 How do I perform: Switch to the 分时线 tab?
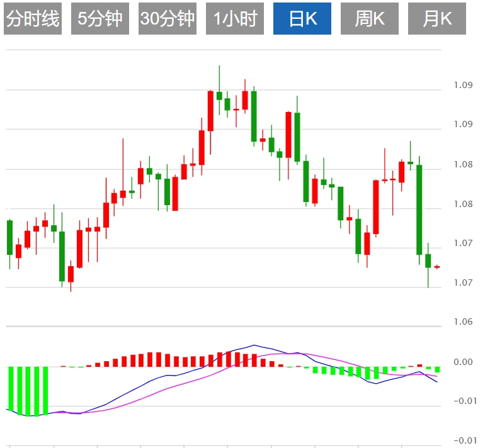click(33, 20)
